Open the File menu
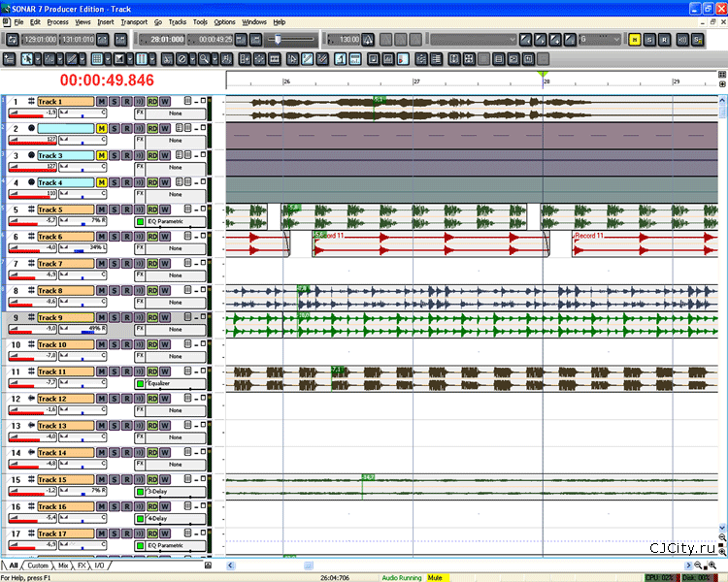Image resolution: width=728 pixels, height=582 pixels. point(18,21)
